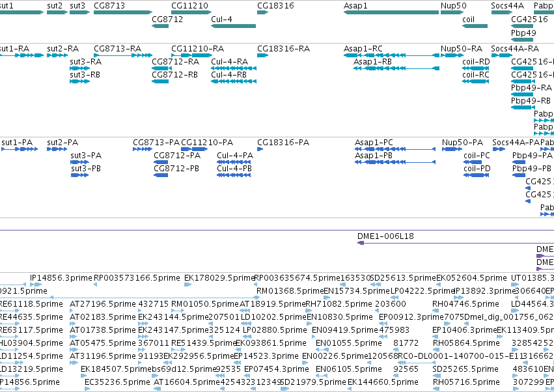Select the Asap1-RB transcript
Screen dimensions: 554x392
(x=396, y=68)
